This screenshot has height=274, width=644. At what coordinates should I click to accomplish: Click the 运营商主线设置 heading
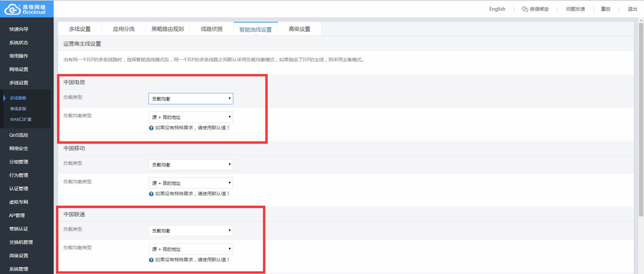(82, 44)
